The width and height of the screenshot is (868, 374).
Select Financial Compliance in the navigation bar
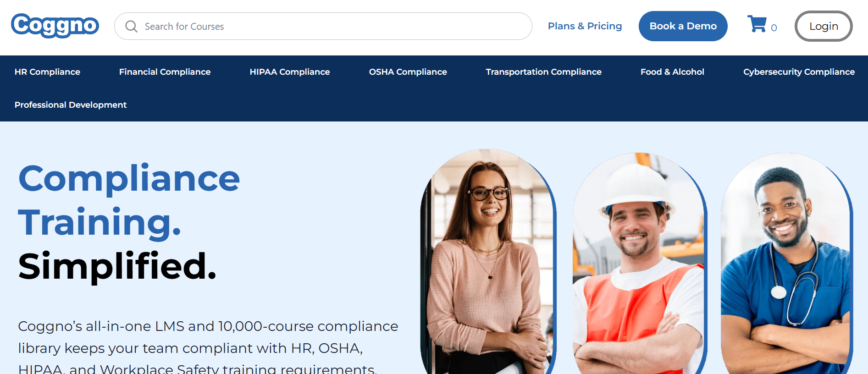tap(165, 72)
